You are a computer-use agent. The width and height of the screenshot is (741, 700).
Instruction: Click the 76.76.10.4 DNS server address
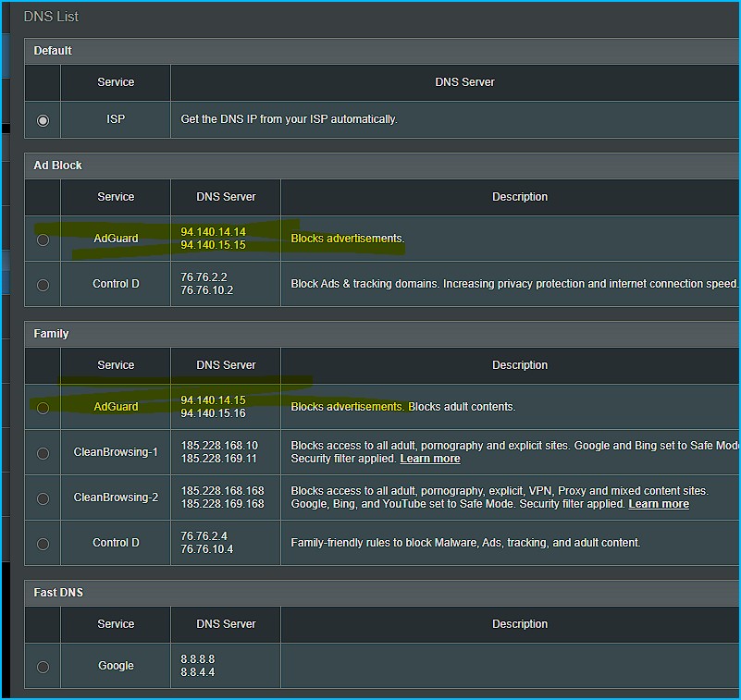click(207, 549)
